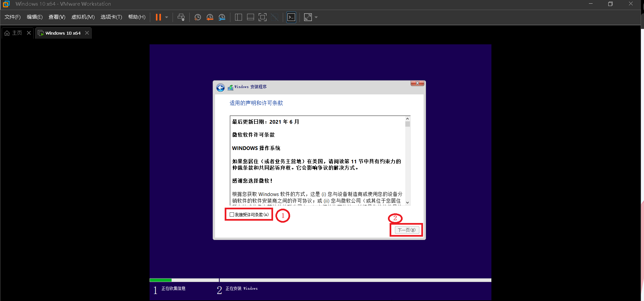Click the WINDOWS 操作系统 line
This screenshot has width=644, height=301.
256,148
